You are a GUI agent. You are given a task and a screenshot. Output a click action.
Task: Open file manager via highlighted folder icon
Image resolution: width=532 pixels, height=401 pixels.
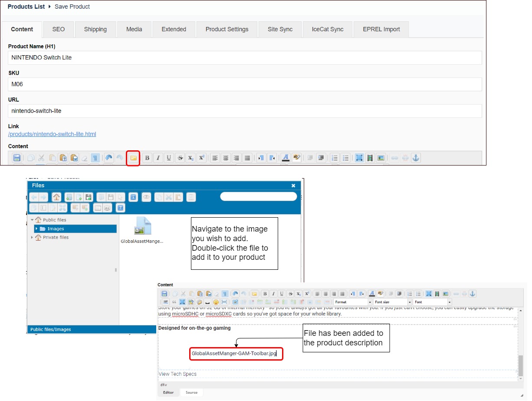tap(133, 158)
